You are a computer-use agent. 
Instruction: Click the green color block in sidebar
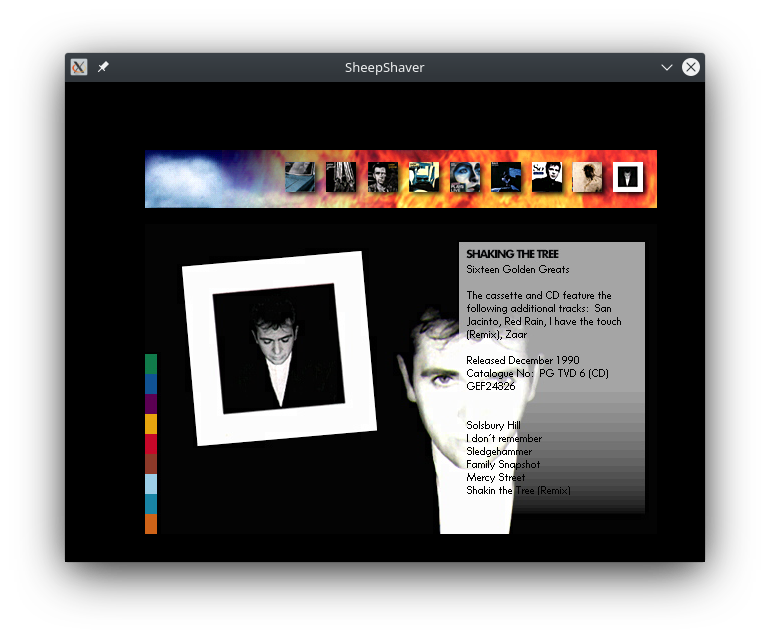151,364
